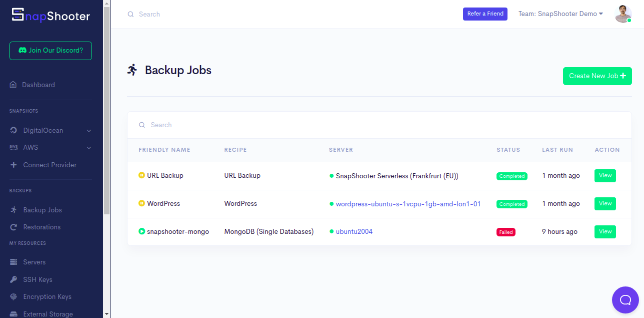The width and height of the screenshot is (644, 318).
Task: Click the magnifier icon in the jobs table search
Action: click(x=142, y=125)
